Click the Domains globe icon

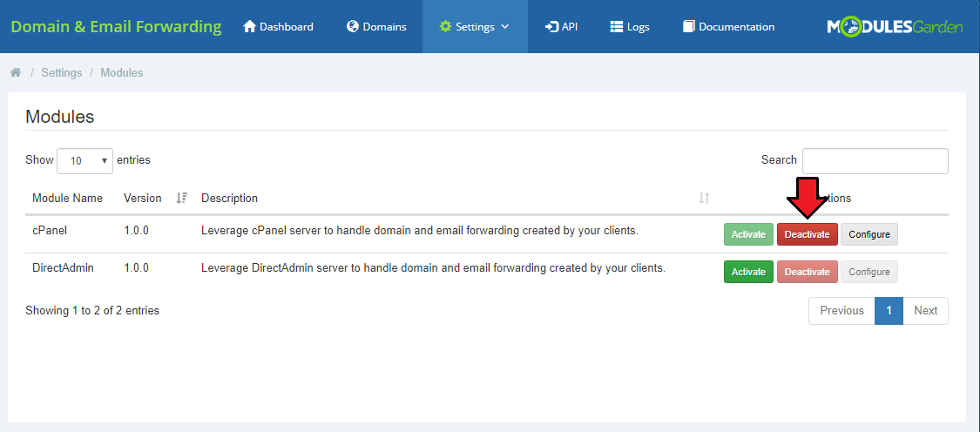(353, 26)
